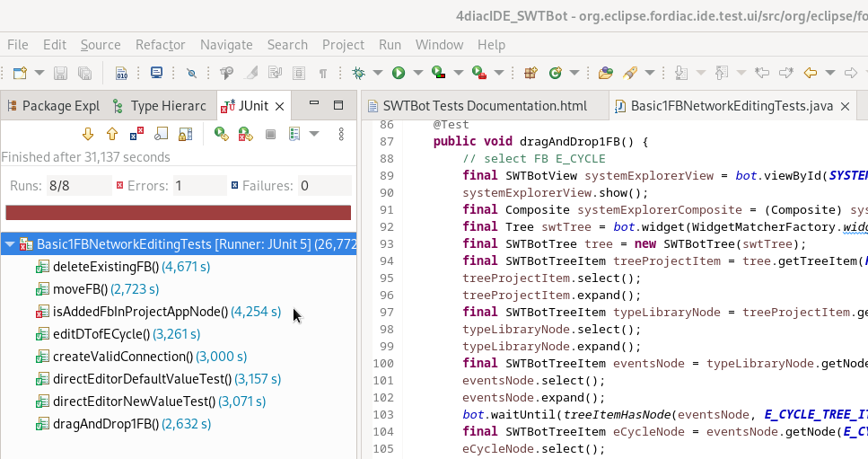Click the Previous Failed Test arrow
The width and height of the screenshot is (868, 459).
click(x=112, y=134)
